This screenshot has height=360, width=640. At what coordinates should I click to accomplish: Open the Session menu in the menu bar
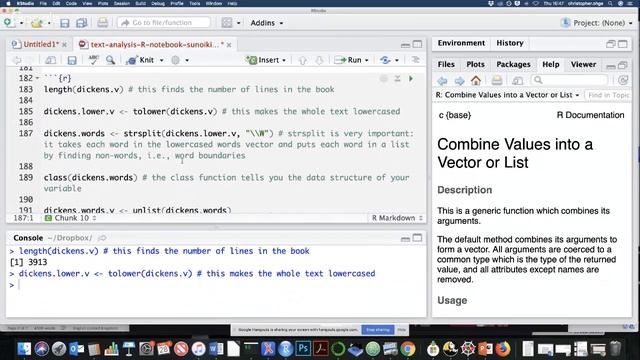click(x=121, y=3)
